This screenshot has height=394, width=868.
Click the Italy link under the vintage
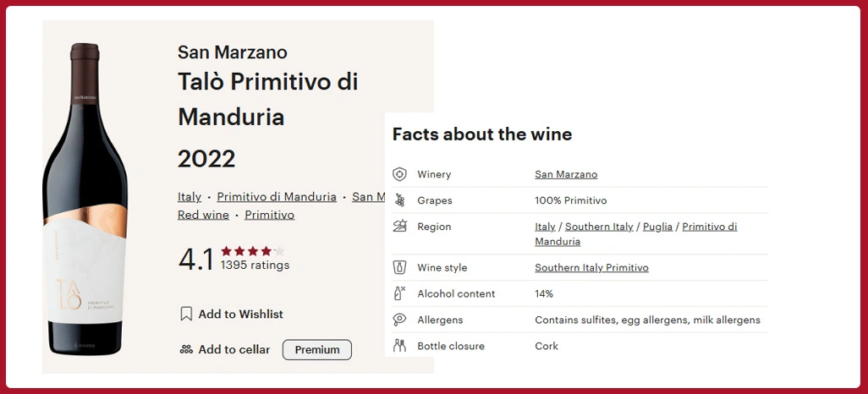pos(190,197)
